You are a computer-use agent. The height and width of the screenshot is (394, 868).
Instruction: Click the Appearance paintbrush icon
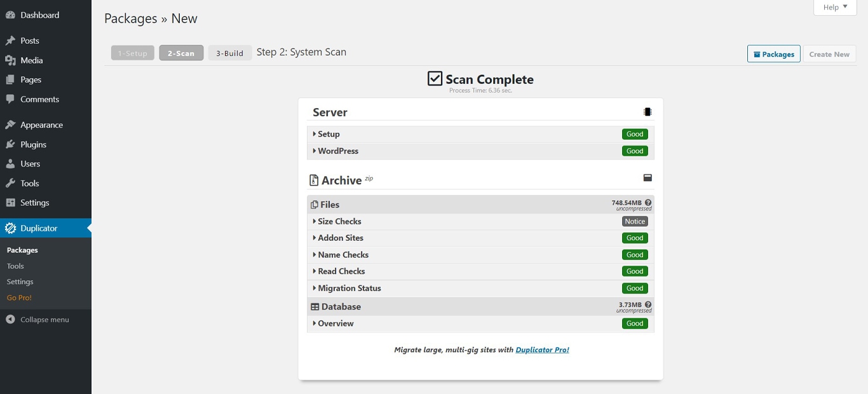pos(10,125)
